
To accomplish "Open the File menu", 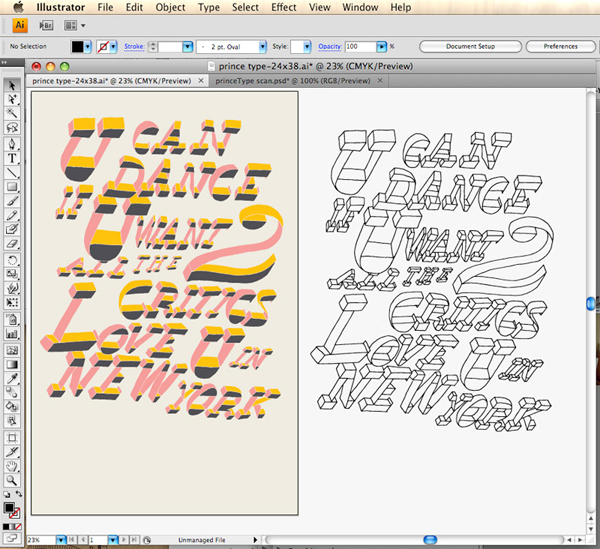I will pos(105,7).
